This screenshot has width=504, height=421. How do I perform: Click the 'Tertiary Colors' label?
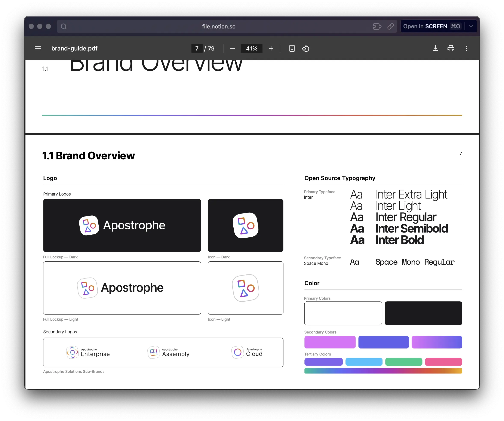coord(317,354)
